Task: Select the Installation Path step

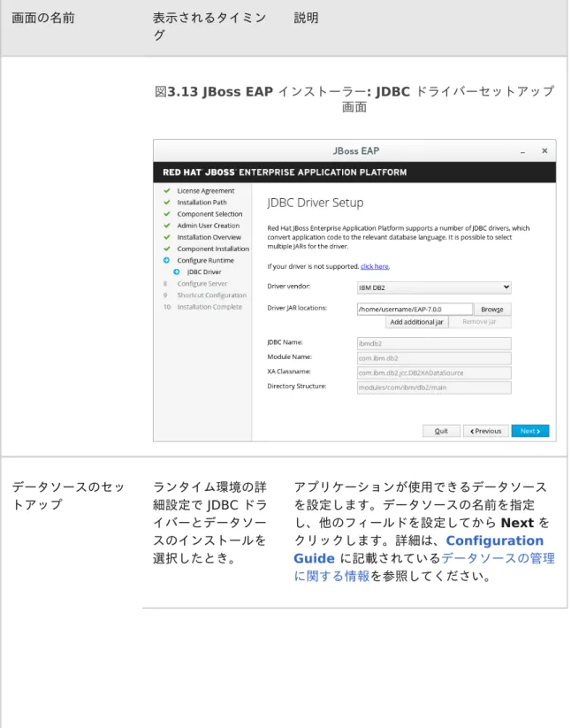Action: [202, 203]
